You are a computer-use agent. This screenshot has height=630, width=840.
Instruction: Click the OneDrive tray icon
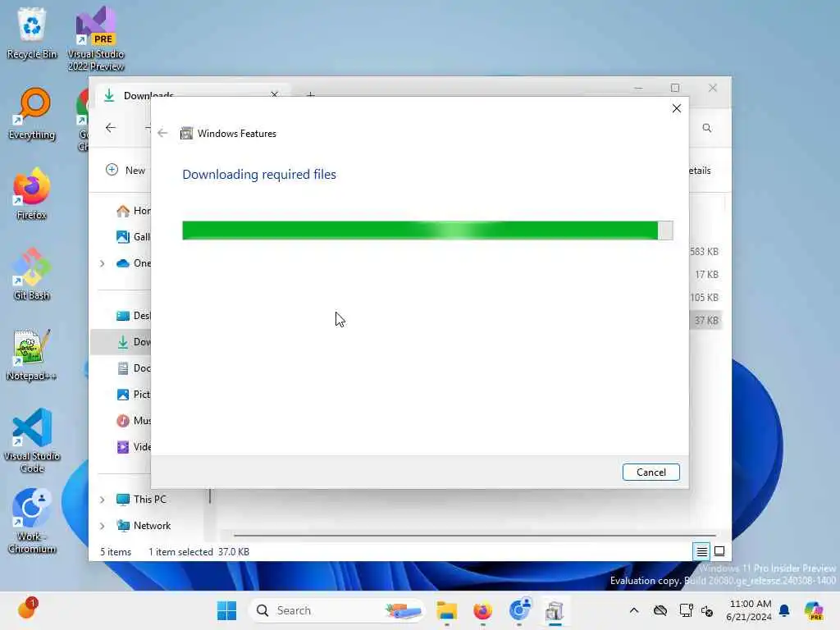(x=660, y=610)
